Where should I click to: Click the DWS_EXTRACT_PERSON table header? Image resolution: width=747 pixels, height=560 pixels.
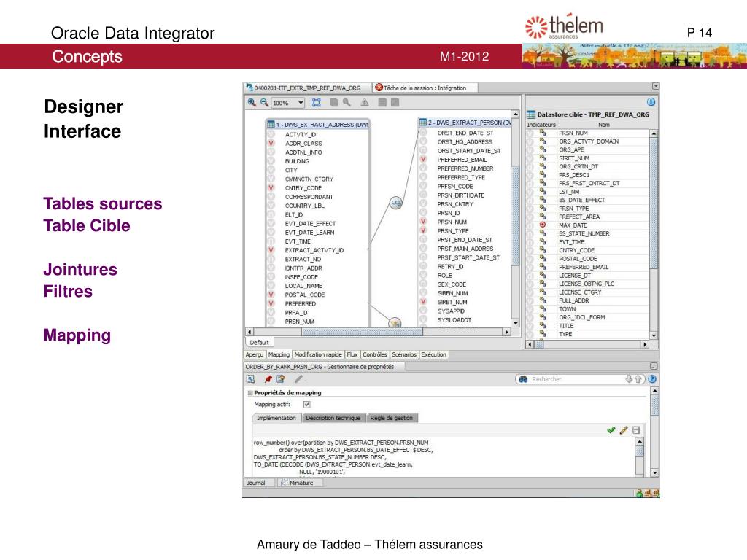[x=465, y=122]
